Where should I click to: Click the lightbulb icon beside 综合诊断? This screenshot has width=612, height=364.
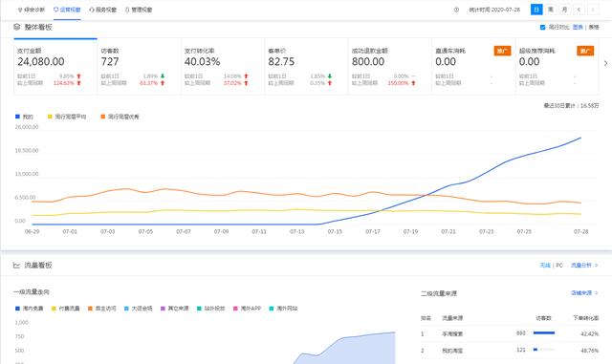pyautogui.click(x=20, y=10)
